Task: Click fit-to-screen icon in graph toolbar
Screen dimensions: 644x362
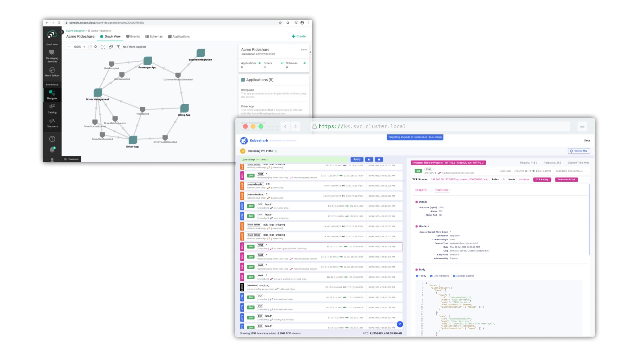Action: pyautogui.click(x=103, y=47)
